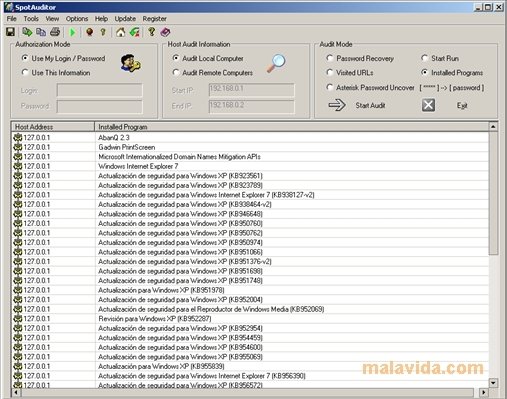
Task: Click the vertical scrollbar down arrow
Action: [493, 382]
